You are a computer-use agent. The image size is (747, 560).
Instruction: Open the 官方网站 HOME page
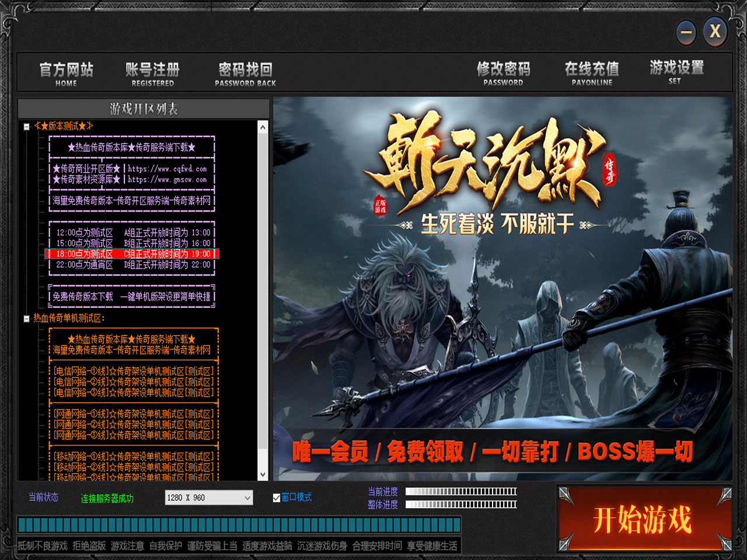[x=66, y=73]
